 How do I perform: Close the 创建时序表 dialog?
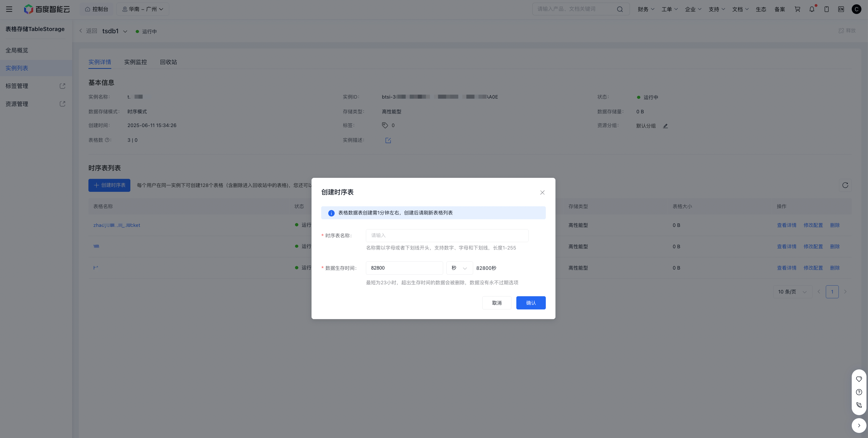click(542, 192)
